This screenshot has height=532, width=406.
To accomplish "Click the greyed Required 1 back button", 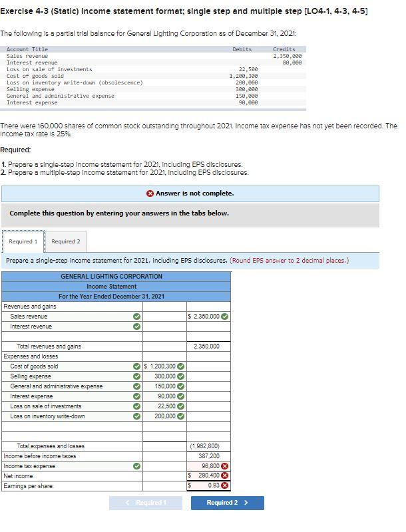I will pos(146,503).
